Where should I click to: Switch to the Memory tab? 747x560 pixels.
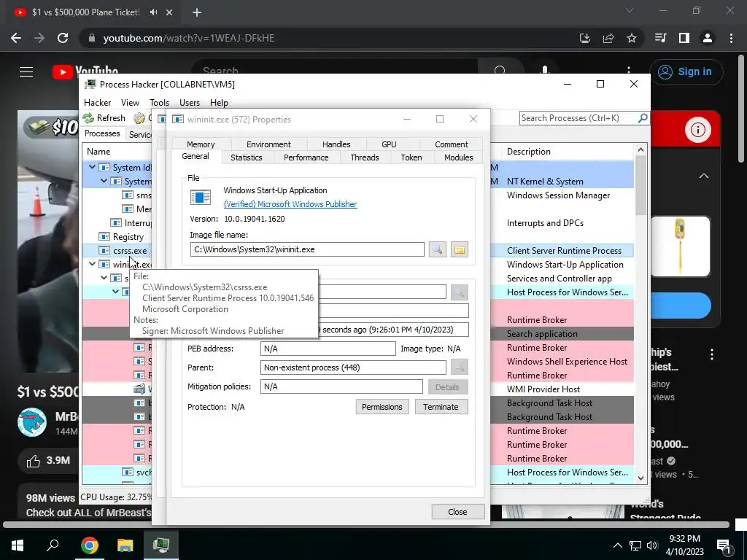click(201, 144)
